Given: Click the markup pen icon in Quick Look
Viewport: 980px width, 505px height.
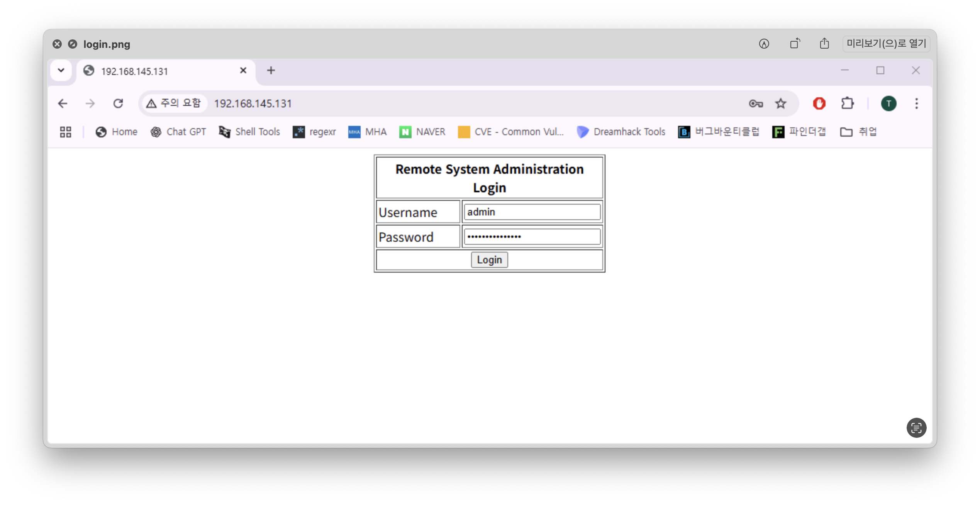Looking at the screenshot, I should [x=764, y=44].
